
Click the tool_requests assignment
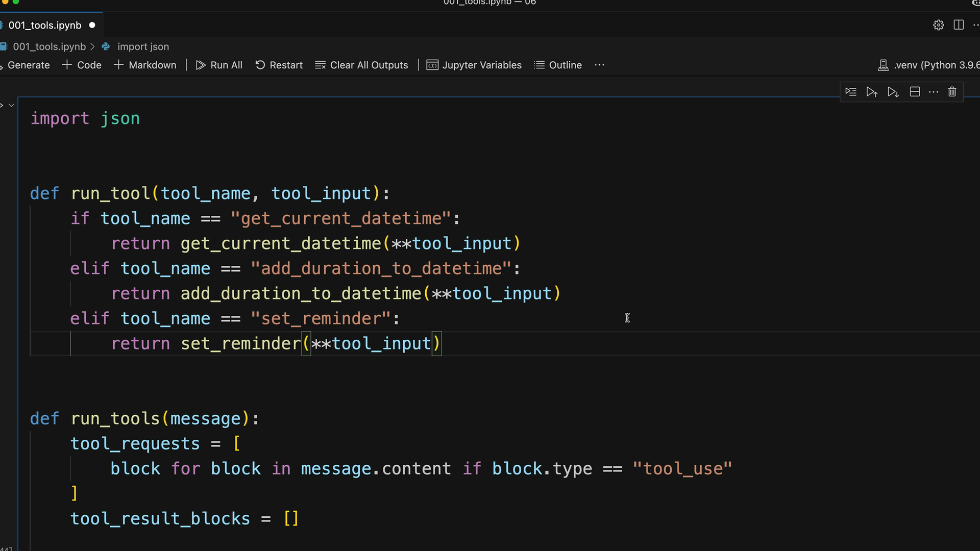(155, 443)
